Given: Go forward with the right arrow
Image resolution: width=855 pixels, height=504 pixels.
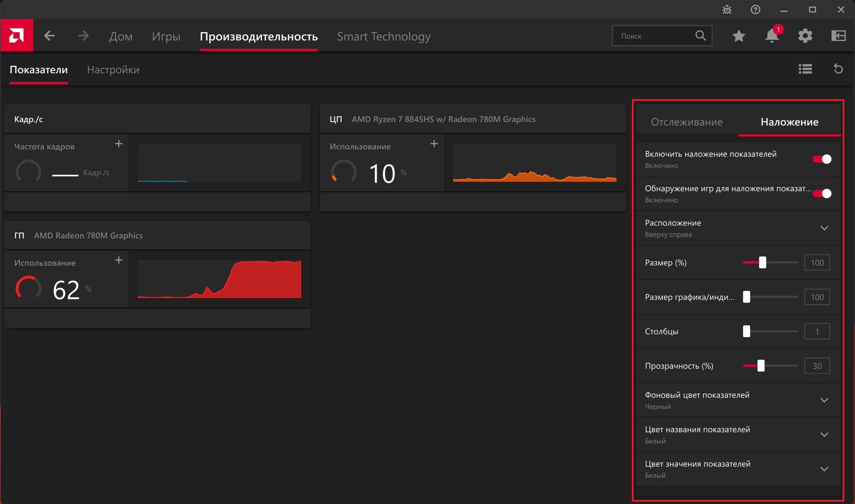Looking at the screenshot, I should click(x=83, y=36).
